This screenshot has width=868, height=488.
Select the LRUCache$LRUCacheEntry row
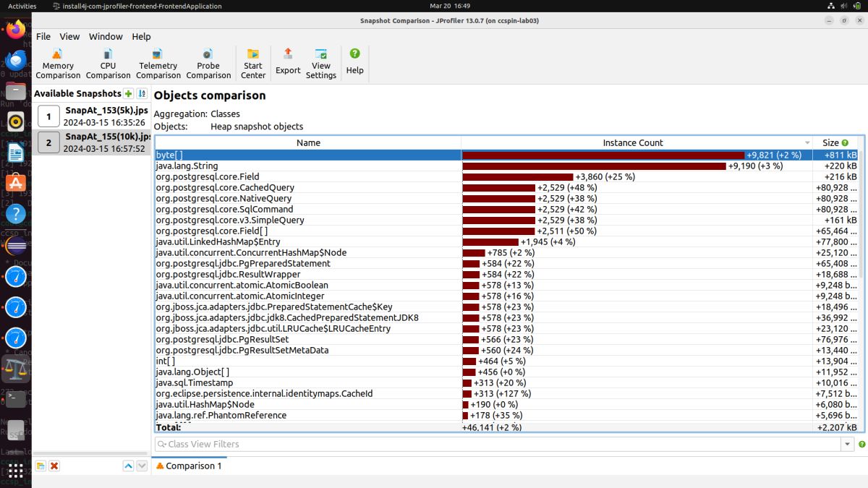pos(506,328)
